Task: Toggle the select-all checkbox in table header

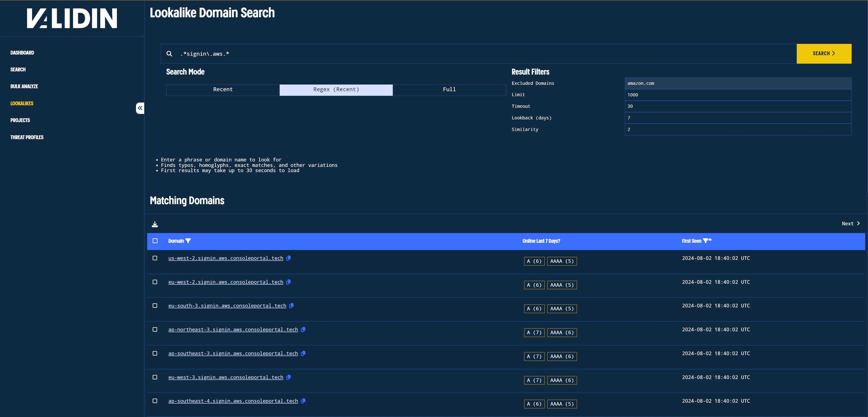Action: tap(155, 241)
